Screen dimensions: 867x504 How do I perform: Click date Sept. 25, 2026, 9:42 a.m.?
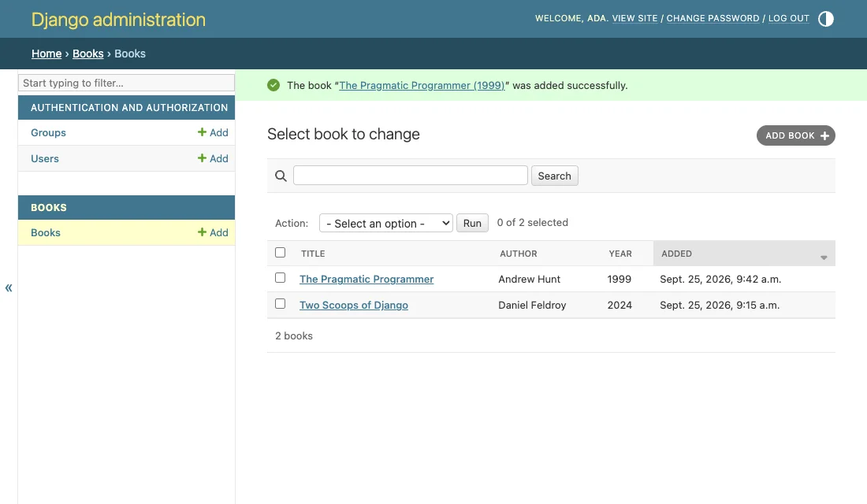point(720,279)
